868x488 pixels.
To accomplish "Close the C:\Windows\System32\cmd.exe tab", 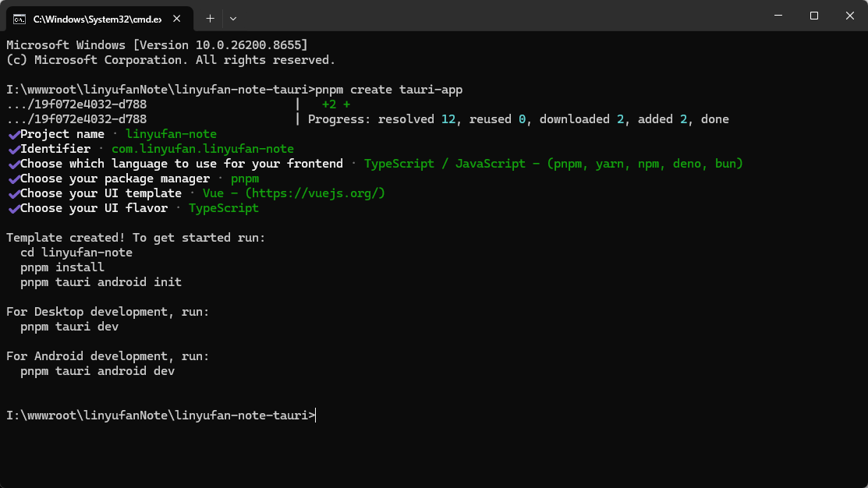I will [176, 19].
